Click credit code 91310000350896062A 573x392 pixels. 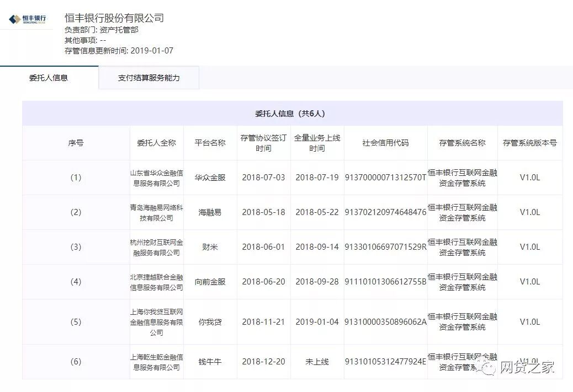385,321
